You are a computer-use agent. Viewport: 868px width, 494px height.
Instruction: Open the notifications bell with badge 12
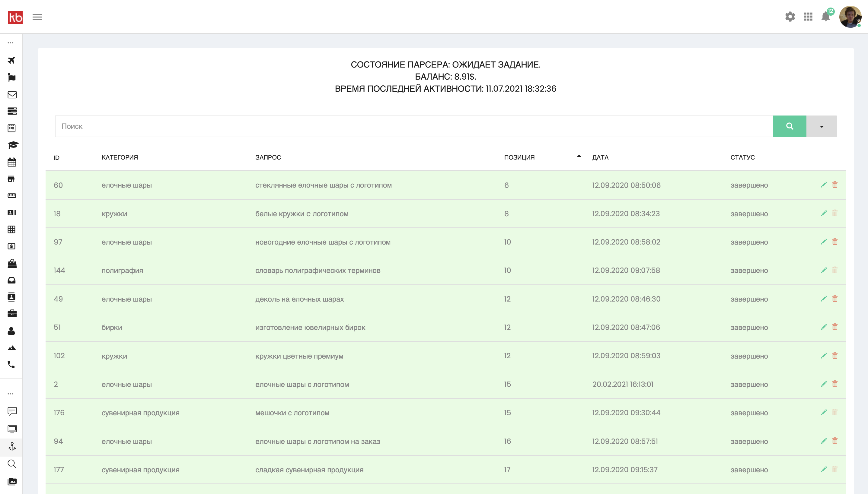coord(826,16)
